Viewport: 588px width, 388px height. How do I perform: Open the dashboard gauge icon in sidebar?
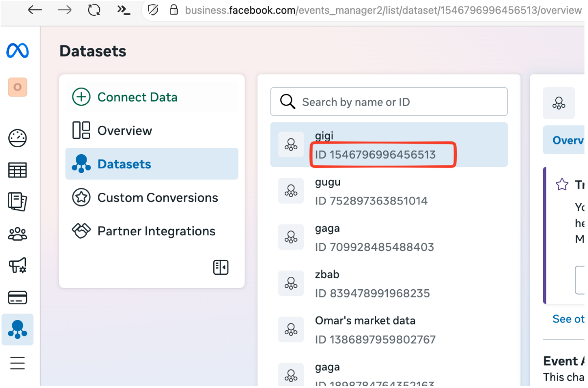click(18, 138)
